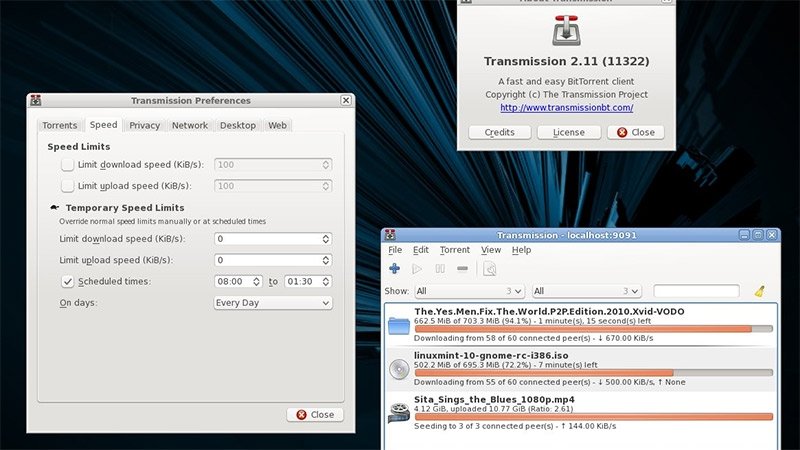Click progress bar of Sita_Sings_the_Blues torrent
The image size is (800, 450).
(593, 417)
